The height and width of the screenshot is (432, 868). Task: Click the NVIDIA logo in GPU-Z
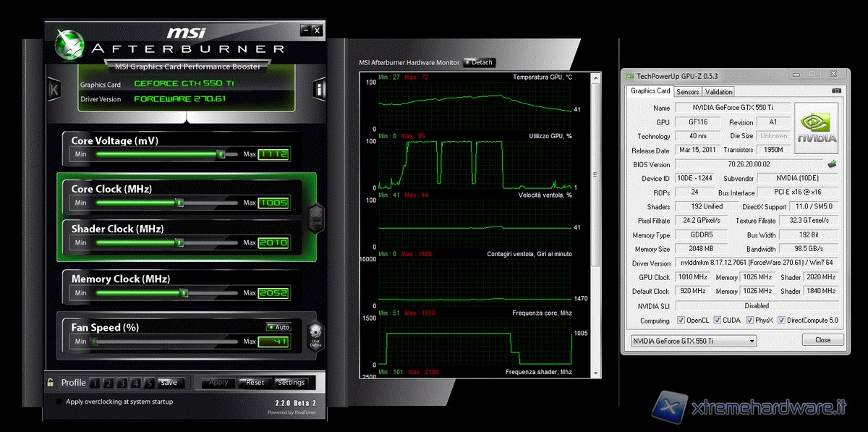[x=816, y=127]
